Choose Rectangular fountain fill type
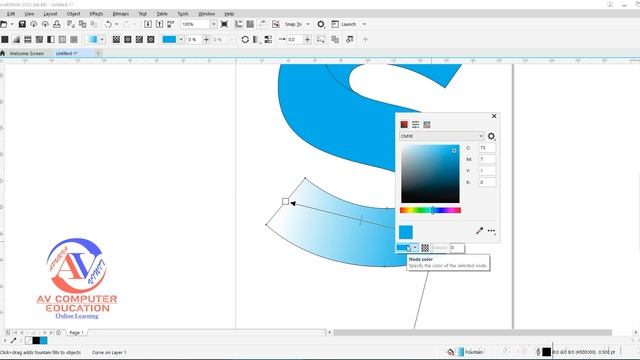Image resolution: width=640 pixels, height=360 pixels. click(151, 39)
